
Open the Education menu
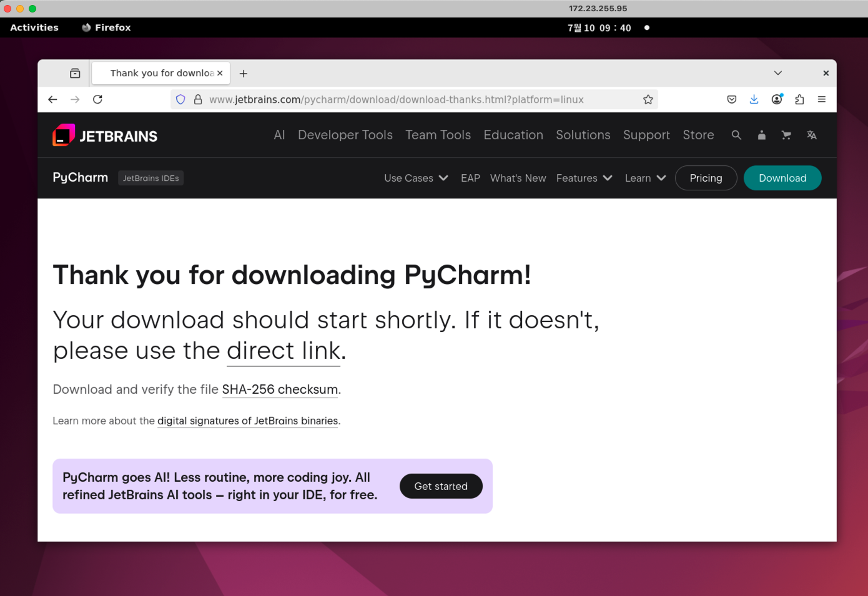(513, 135)
